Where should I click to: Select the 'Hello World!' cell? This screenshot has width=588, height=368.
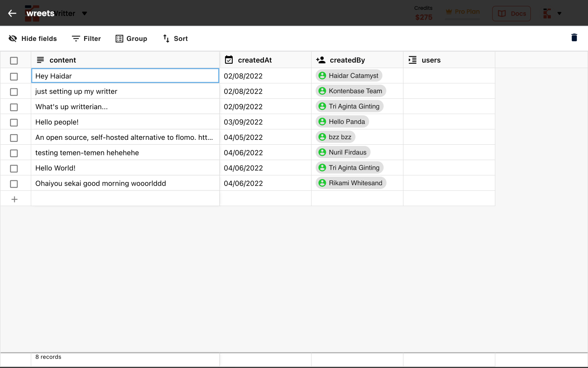[125, 168]
